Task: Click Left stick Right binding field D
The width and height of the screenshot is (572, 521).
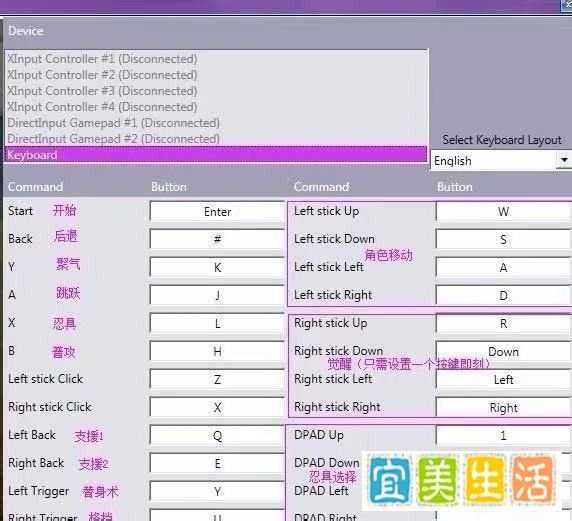Action: [x=504, y=296]
